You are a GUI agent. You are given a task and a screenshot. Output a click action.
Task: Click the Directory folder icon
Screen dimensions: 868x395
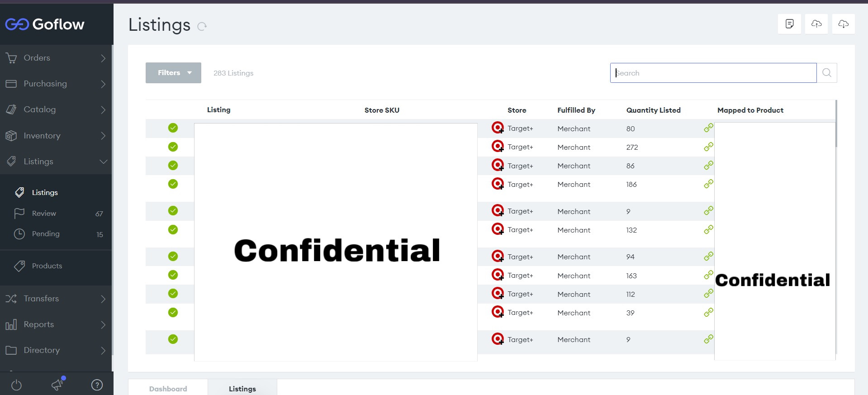coord(11,350)
